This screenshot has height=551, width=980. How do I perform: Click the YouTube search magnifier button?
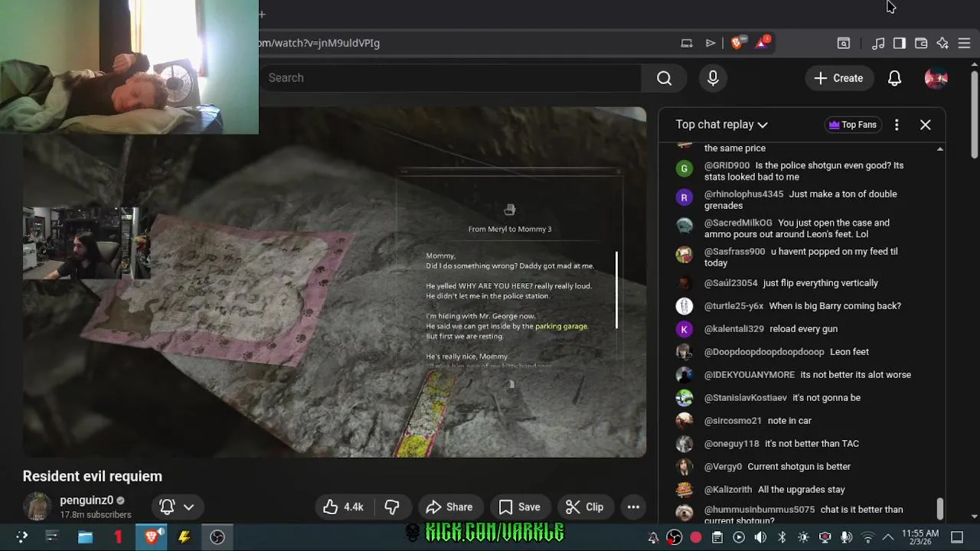click(664, 78)
